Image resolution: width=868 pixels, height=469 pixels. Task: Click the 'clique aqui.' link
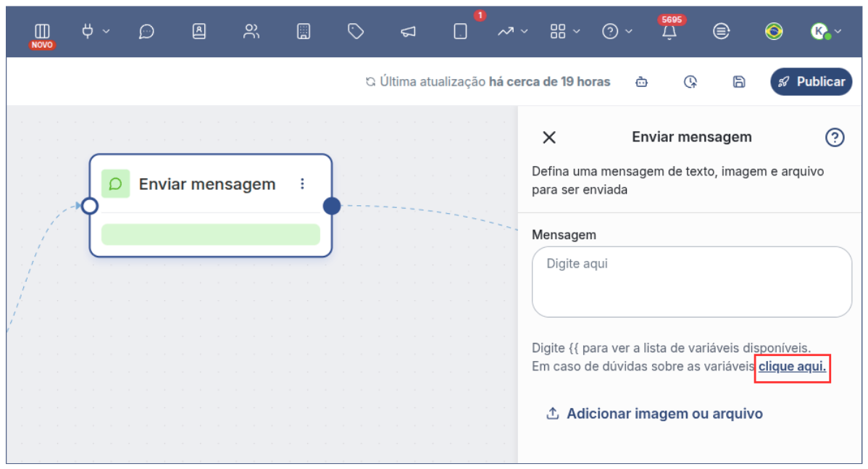click(x=792, y=367)
